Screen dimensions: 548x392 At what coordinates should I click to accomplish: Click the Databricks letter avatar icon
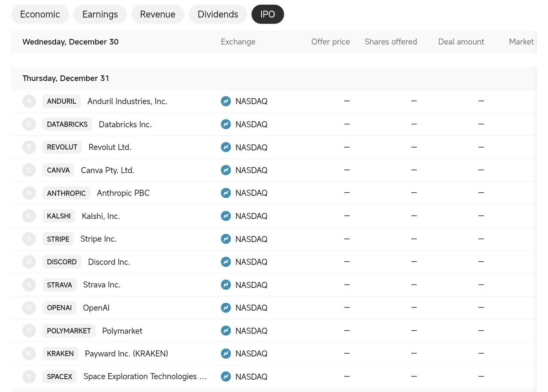pos(29,124)
